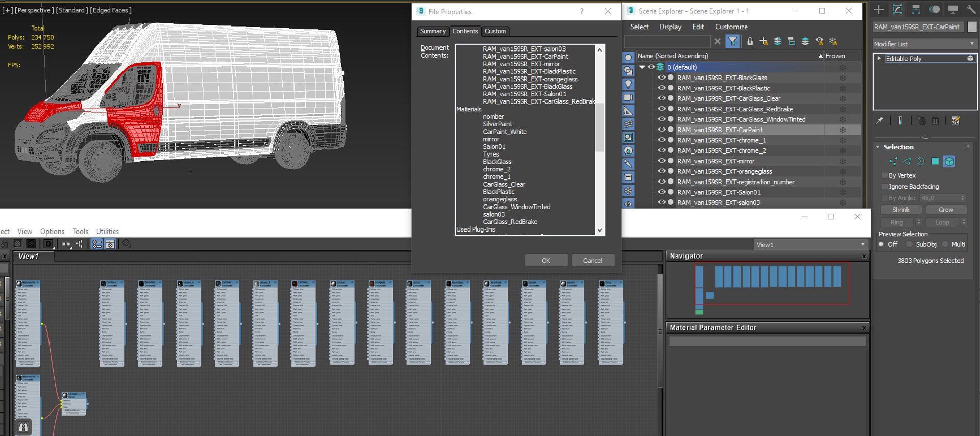Select Vertex sub-object mode icon
980x436 pixels.
[x=893, y=161]
